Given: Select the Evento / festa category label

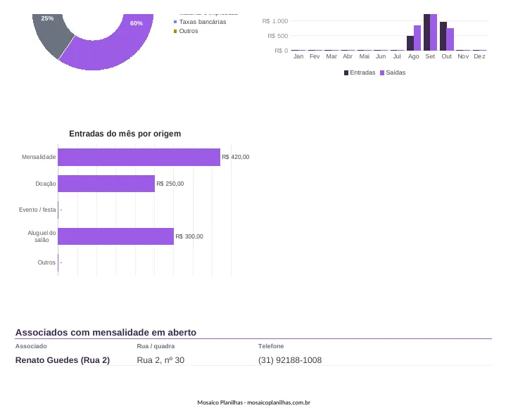Looking at the screenshot, I should tap(37, 210).
